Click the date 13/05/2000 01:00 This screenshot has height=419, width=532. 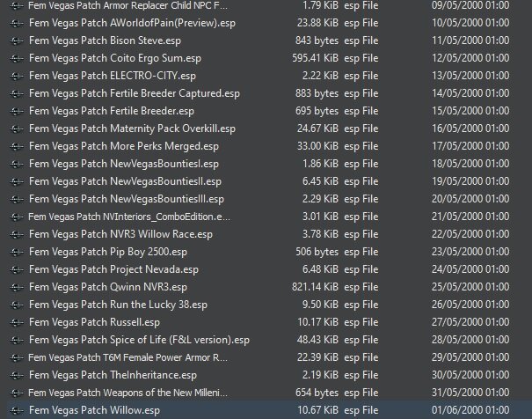tap(470, 76)
